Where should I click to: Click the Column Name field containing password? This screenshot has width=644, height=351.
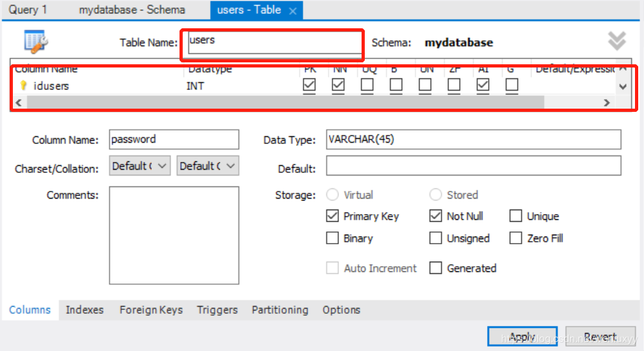(x=174, y=139)
